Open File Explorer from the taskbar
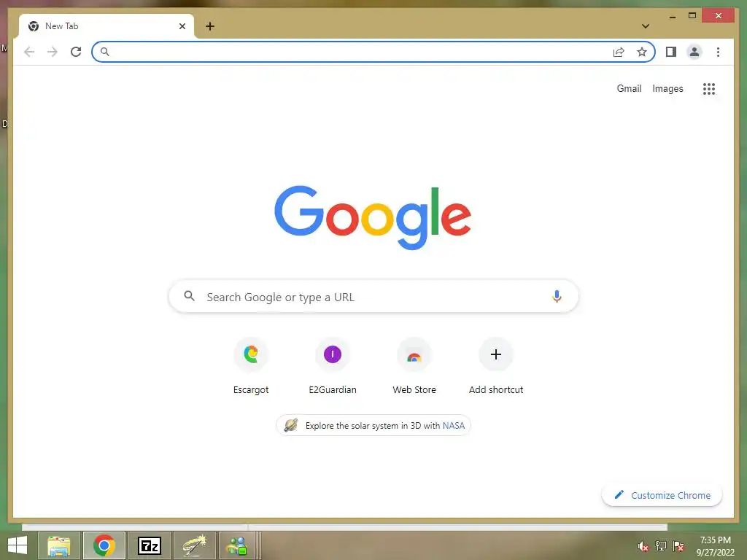The width and height of the screenshot is (747, 560). (58, 545)
